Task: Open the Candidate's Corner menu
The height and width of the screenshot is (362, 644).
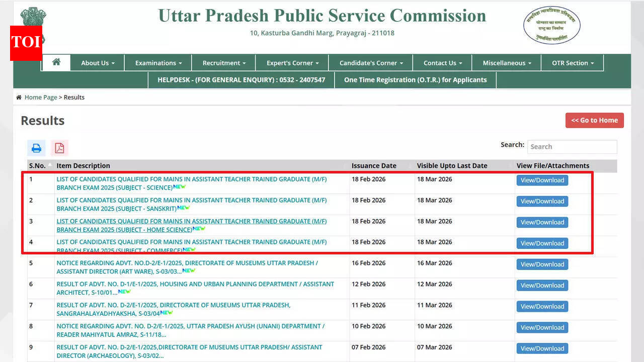Action: point(370,62)
